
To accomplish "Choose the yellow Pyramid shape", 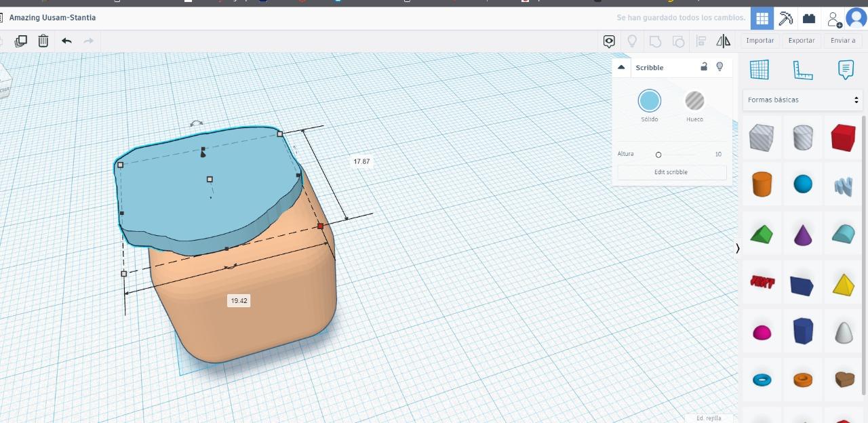I will click(x=844, y=285).
